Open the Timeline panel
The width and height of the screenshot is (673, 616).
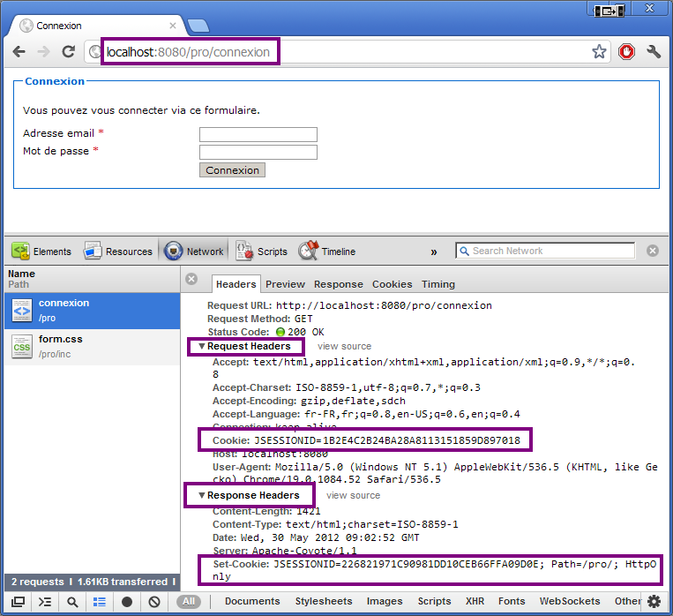327,252
